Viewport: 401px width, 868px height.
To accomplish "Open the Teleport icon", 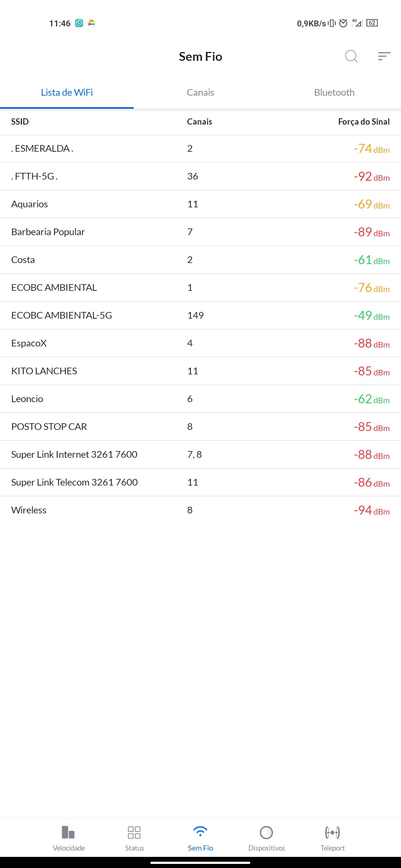I will (x=332, y=833).
